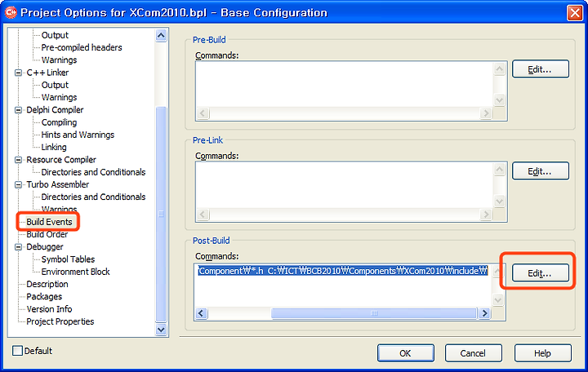Select Linking under Delphi Compiler

point(54,147)
